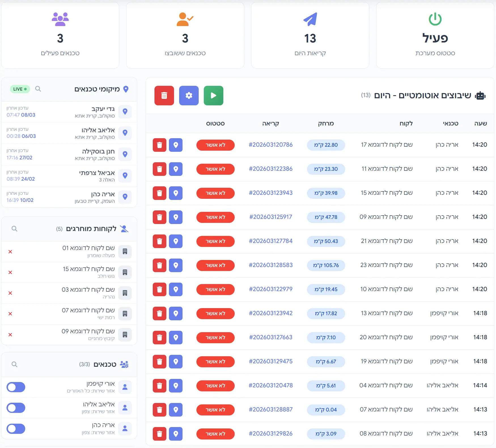Search technician locations with magnifier icon

click(x=38, y=89)
